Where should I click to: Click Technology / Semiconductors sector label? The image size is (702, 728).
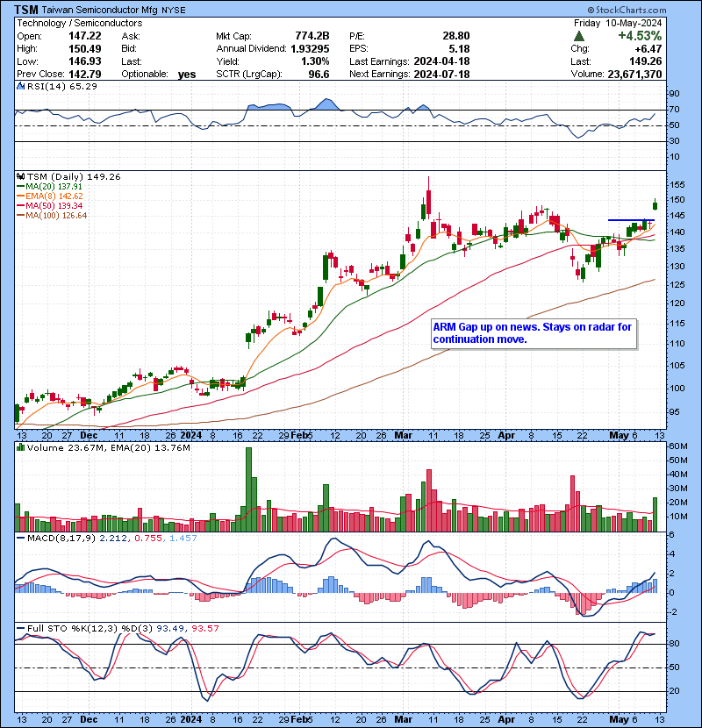pyautogui.click(x=80, y=23)
